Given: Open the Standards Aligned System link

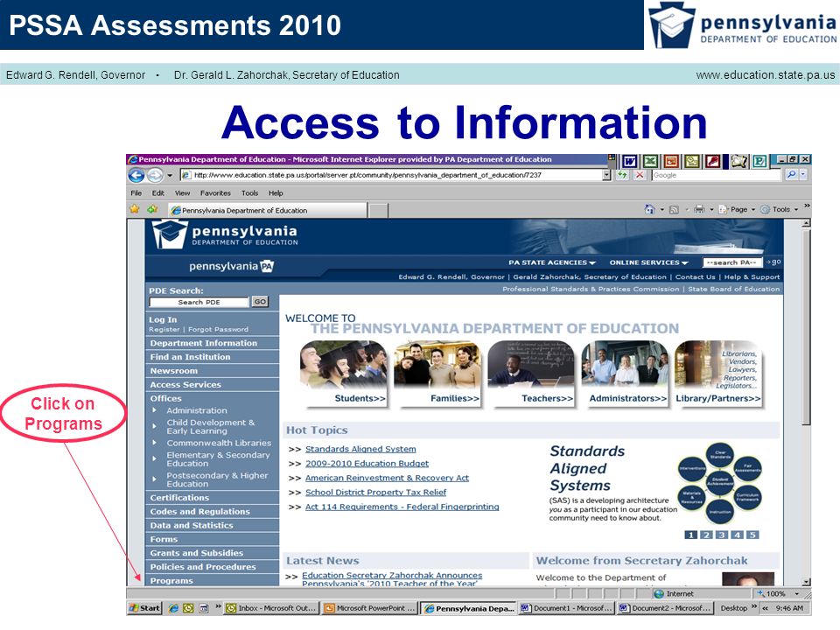Looking at the screenshot, I should tap(360, 449).
